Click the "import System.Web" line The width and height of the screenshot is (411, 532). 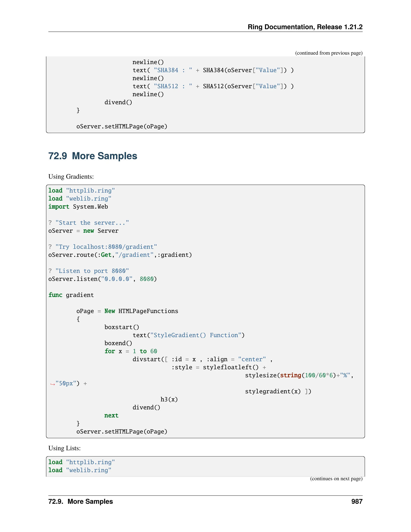point(78,207)
